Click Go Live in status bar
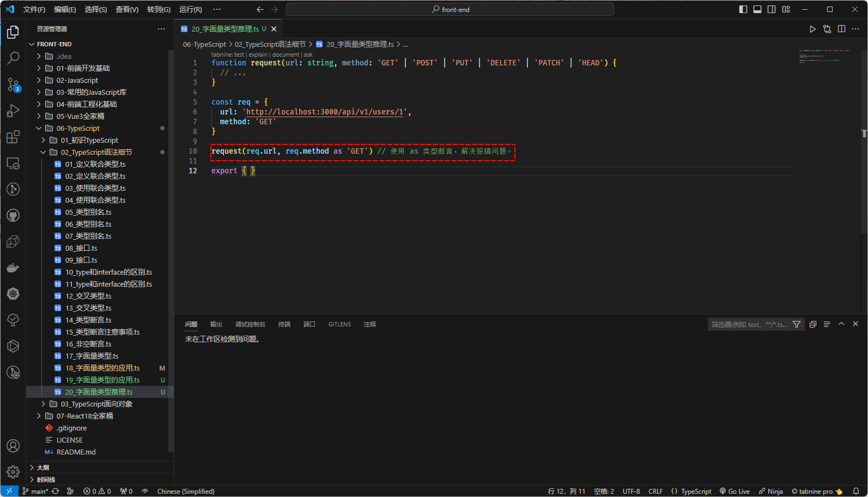The image size is (868, 497). point(735,491)
